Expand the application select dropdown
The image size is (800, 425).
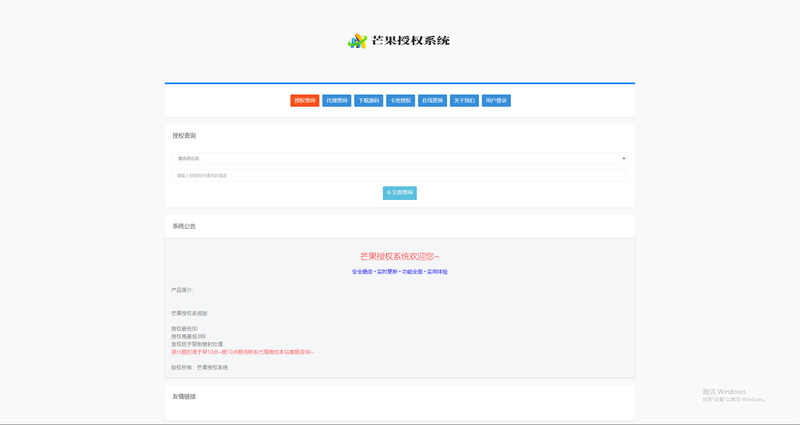pyautogui.click(x=399, y=158)
